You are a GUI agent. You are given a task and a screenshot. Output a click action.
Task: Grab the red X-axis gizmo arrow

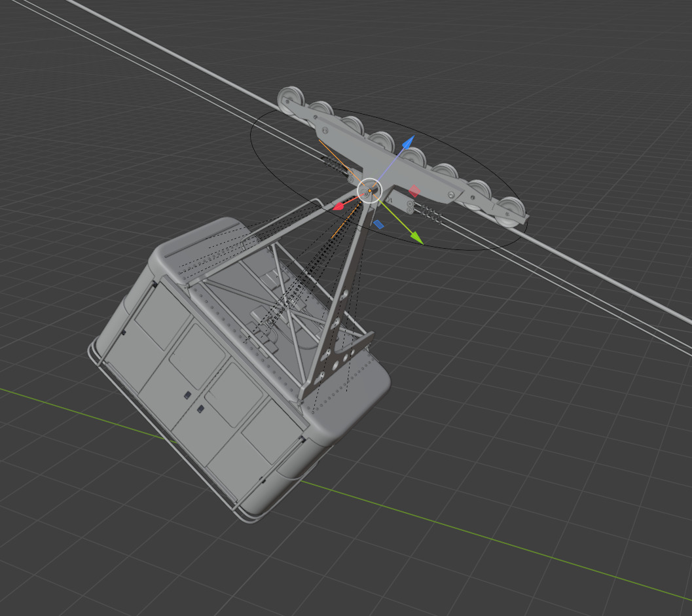pyautogui.click(x=339, y=206)
